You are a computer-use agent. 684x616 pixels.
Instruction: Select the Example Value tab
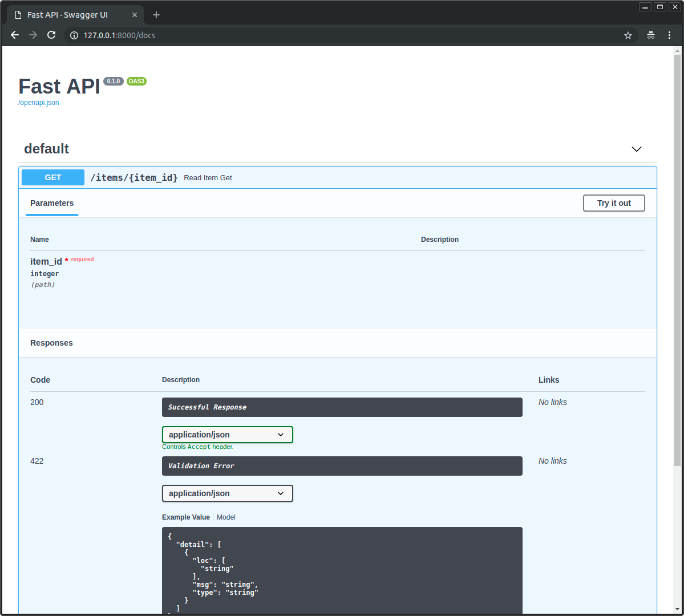(x=185, y=517)
